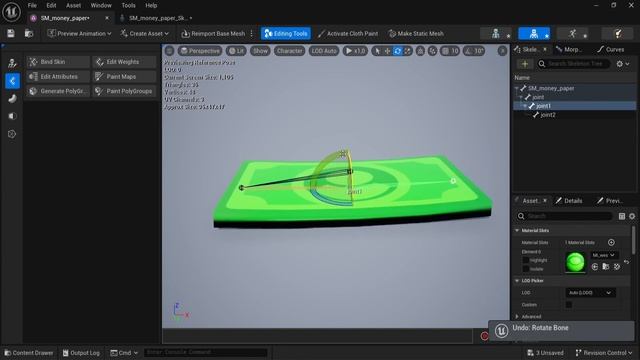Click Make Static Mesh
The width and height of the screenshot is (640, 360).
pyautogui.click(x=416, y=33)
